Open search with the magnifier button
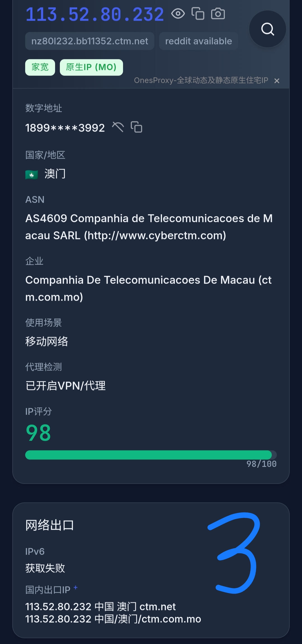 tap(267, 29)
